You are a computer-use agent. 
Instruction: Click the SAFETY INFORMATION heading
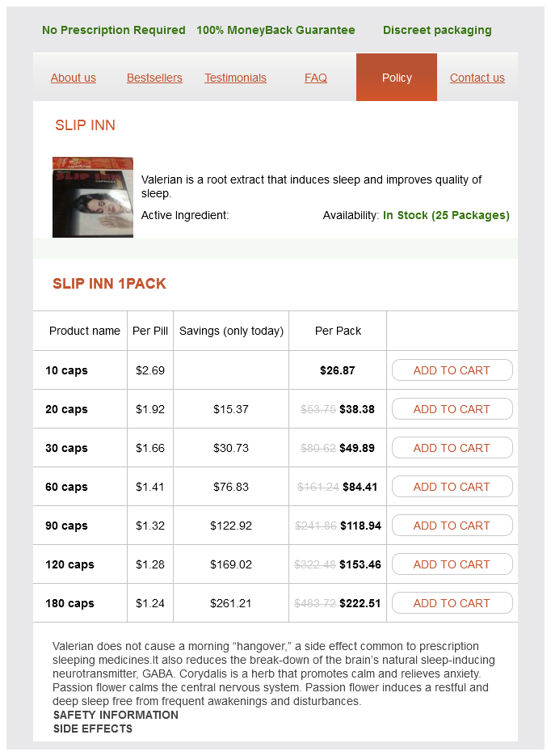tap(116, 715)
